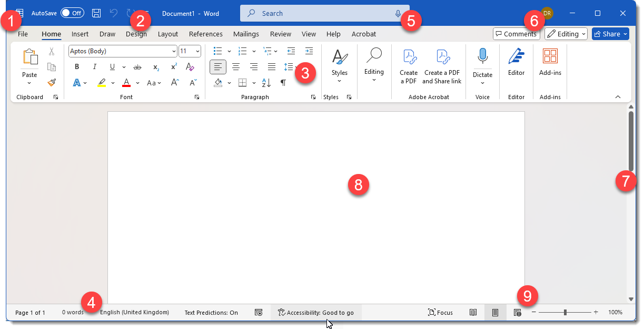Click search box microphone icon
The height and width of the screenshot is (329, 644).
point(398,13)
